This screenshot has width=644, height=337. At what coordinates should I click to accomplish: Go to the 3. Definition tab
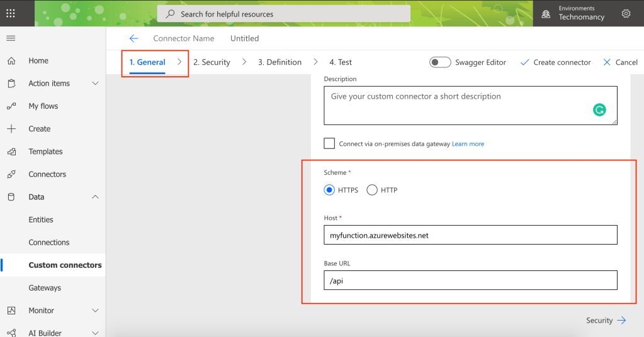click(x=280, y=62)
